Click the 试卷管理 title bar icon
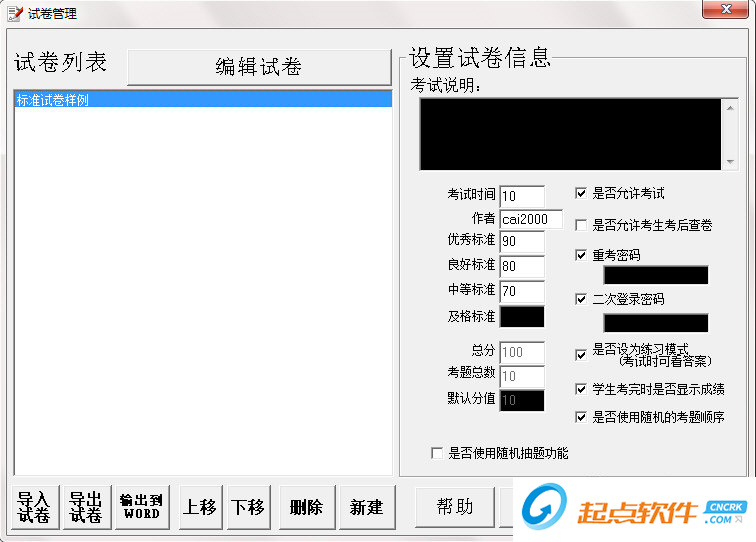 coord(14,13)
